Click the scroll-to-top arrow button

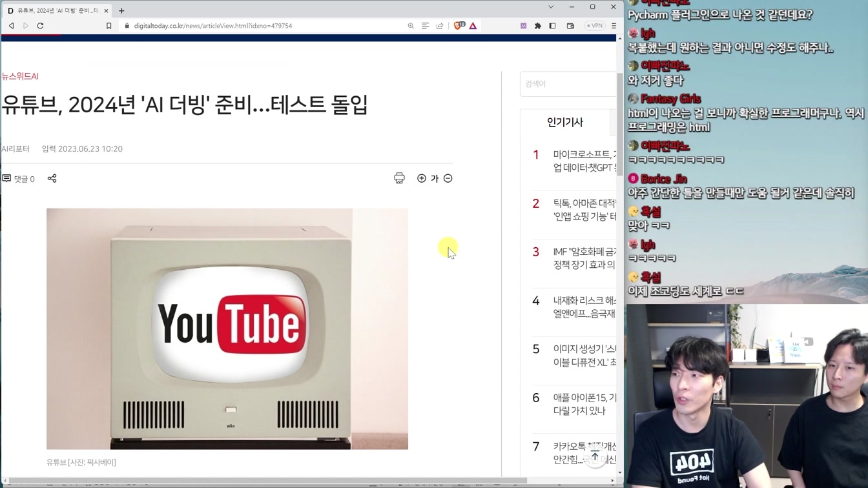click(595, 456)
